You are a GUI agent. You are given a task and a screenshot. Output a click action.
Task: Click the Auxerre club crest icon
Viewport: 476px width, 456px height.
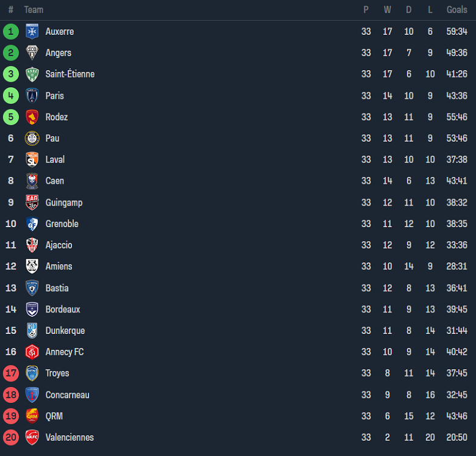32,32
